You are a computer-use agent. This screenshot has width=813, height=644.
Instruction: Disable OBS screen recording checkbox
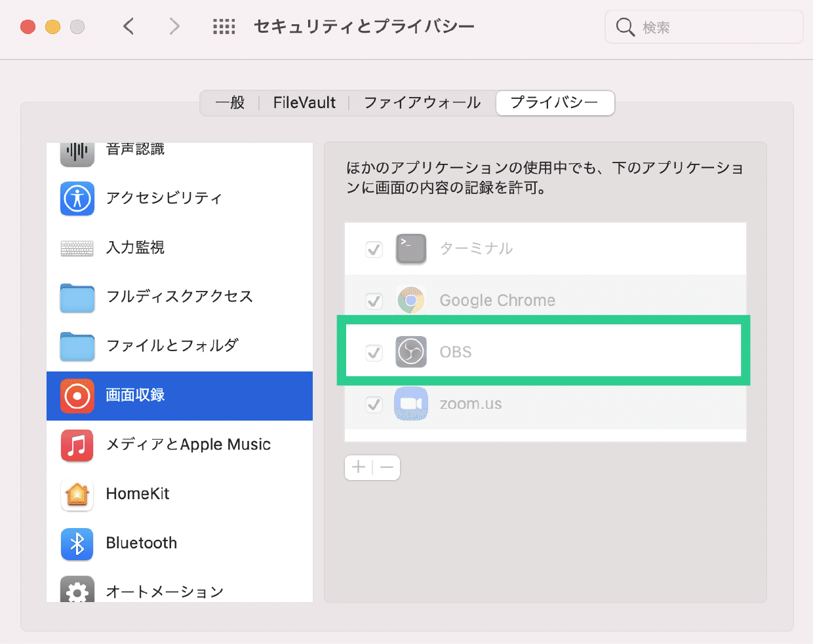click(x=374, y=352)
